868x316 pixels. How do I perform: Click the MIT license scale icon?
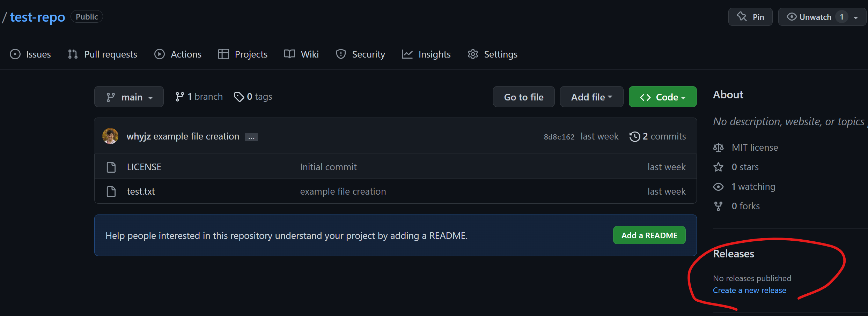pyautogui.click(x=718, y=148)
